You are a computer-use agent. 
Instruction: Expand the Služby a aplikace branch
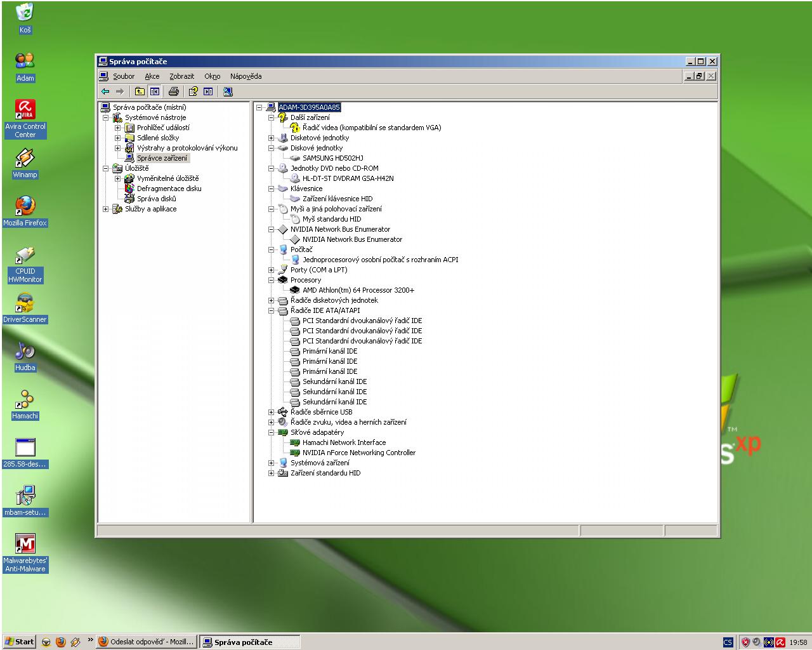106,209
